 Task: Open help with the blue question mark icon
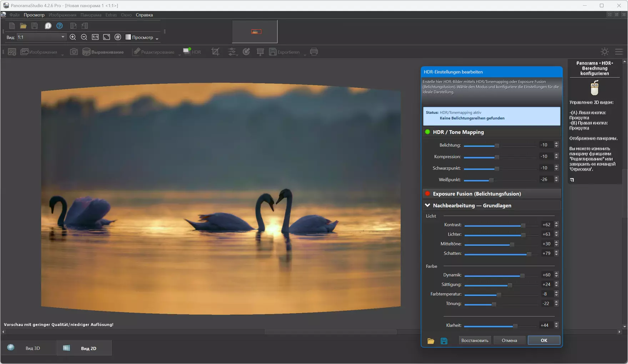click(60, 26)
